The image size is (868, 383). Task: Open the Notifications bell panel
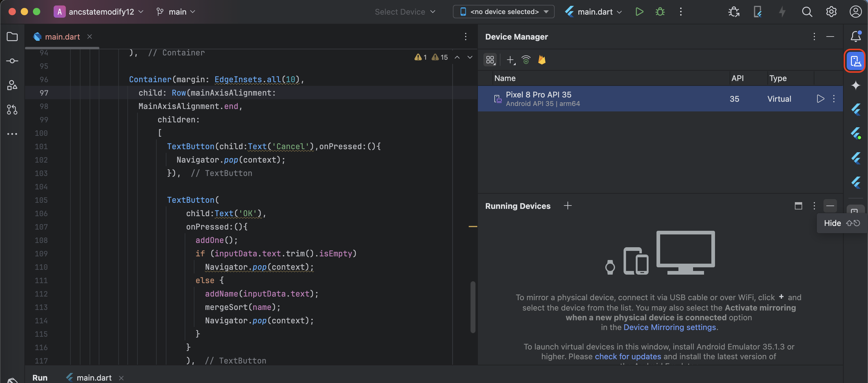coord(855,36)
